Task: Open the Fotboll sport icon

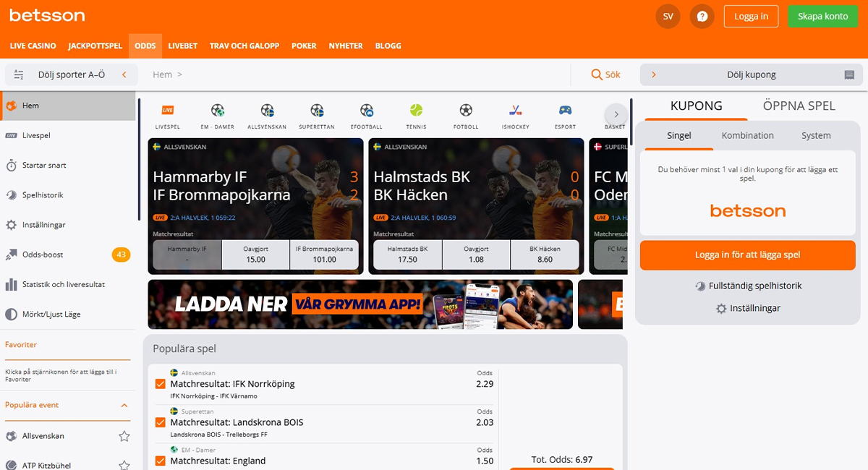Action: click(x=466, y=111)
